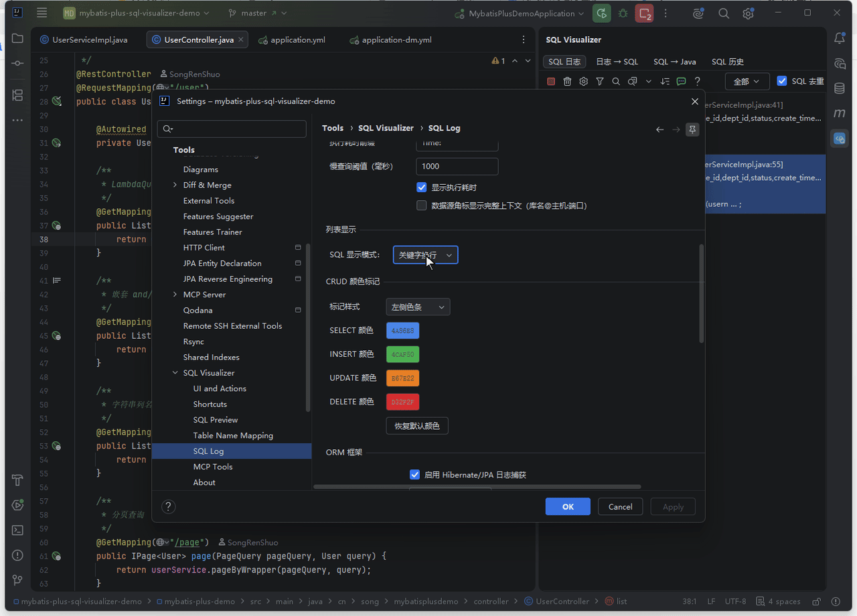Toggle the 显示执行耗时 checkbox

421,187
